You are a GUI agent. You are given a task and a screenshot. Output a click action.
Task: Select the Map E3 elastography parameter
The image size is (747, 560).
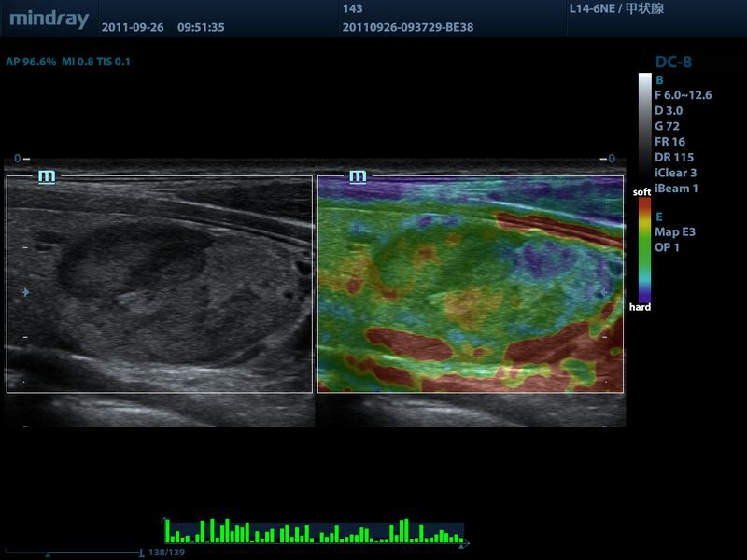(675, 232)
